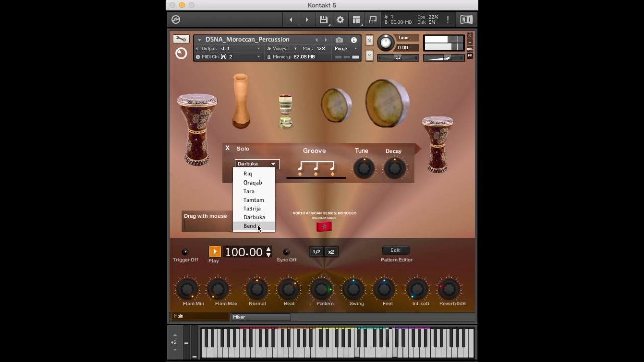Minimize the instrument header with the minus button
Screen dimensions: 644x362
tap(470, 42)
